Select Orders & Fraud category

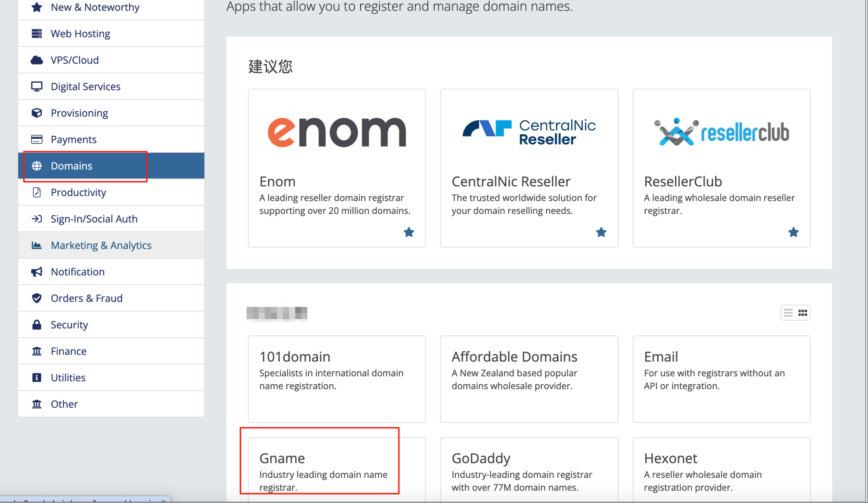coord(111,298)
